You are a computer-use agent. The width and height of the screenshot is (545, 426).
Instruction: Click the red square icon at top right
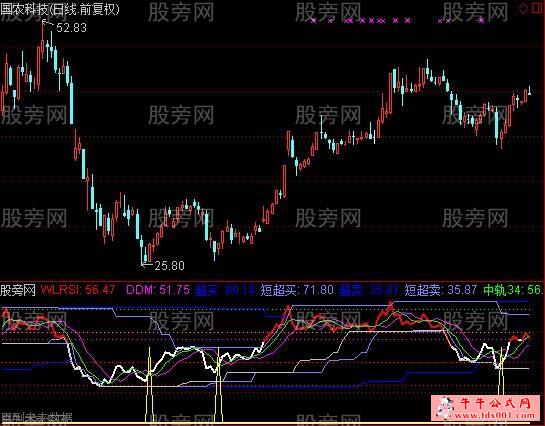point(537,8)
